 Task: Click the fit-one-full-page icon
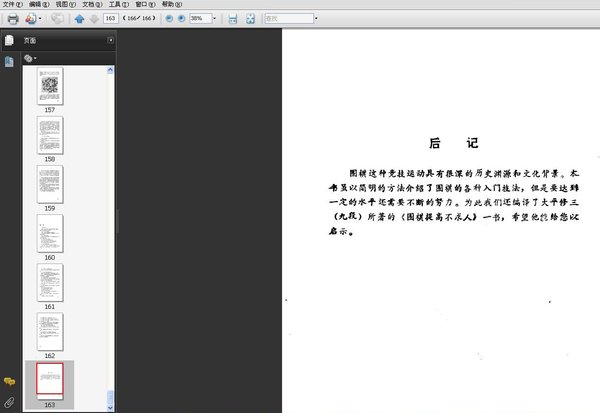pos(250,18)
